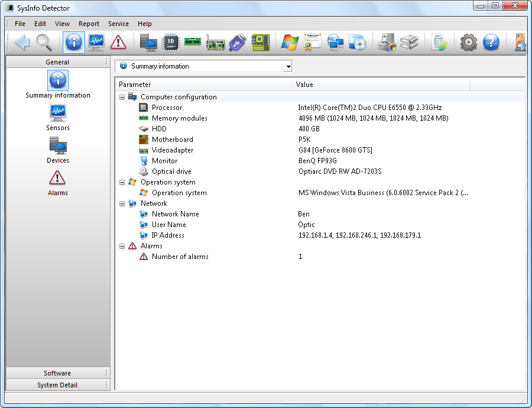Collapse the Network section in the tree
Viewport: 532px width, 408px height.
[122, 203]
